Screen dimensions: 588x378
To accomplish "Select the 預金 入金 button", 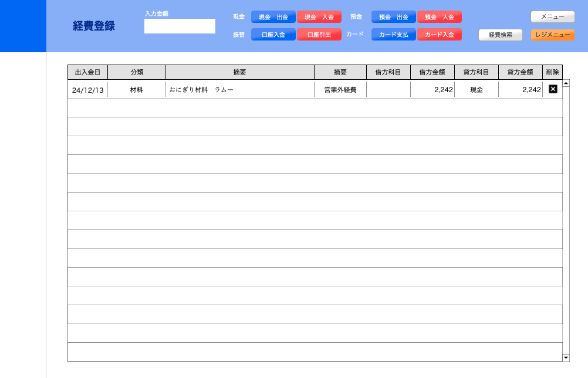I will [x=439, y=17].
